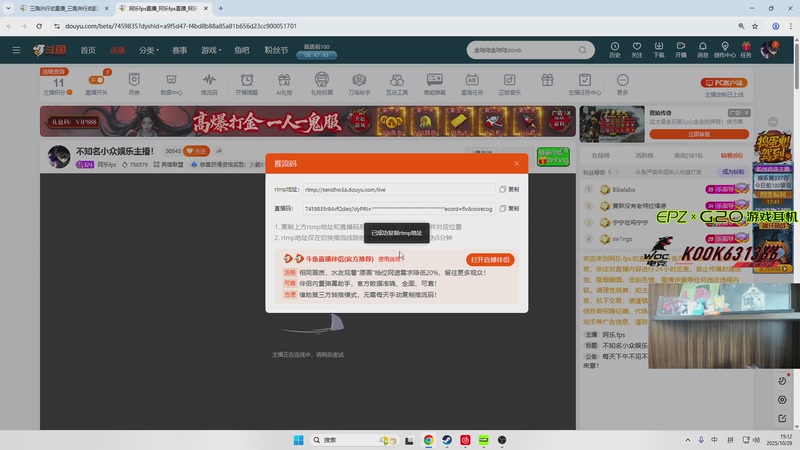
Task: Open 鱼吧 in the top nav
Action: [x=242, y=50]
